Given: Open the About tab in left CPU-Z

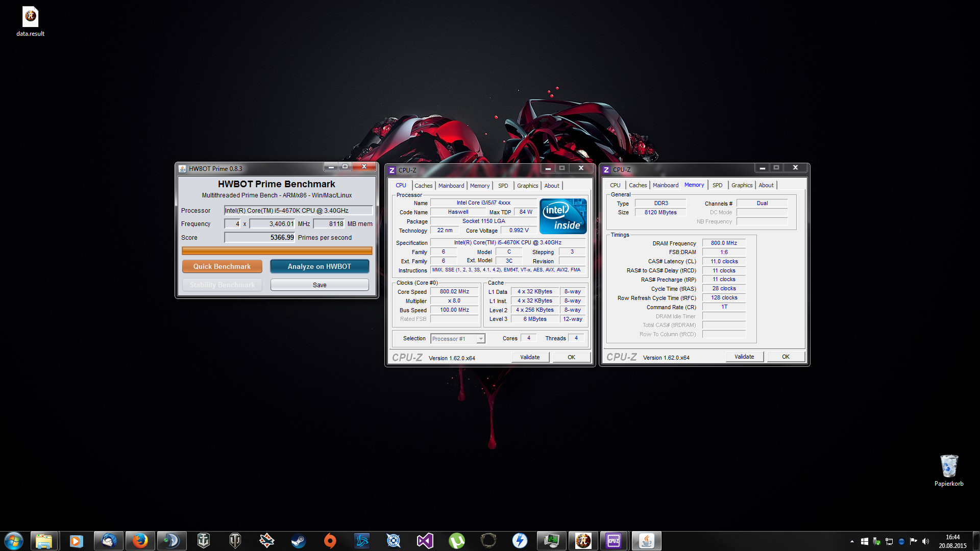Looking at the screenshot, I should click(x=552, y=186).
